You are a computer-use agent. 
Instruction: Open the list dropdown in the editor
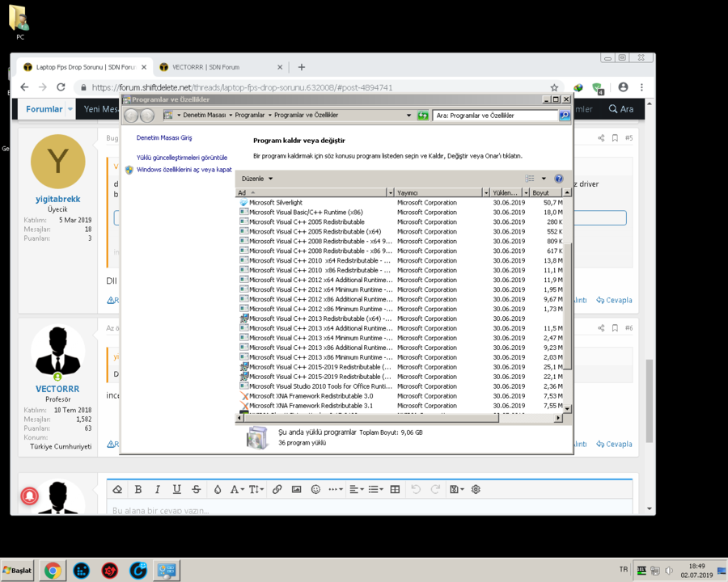(x=375, y=489)
